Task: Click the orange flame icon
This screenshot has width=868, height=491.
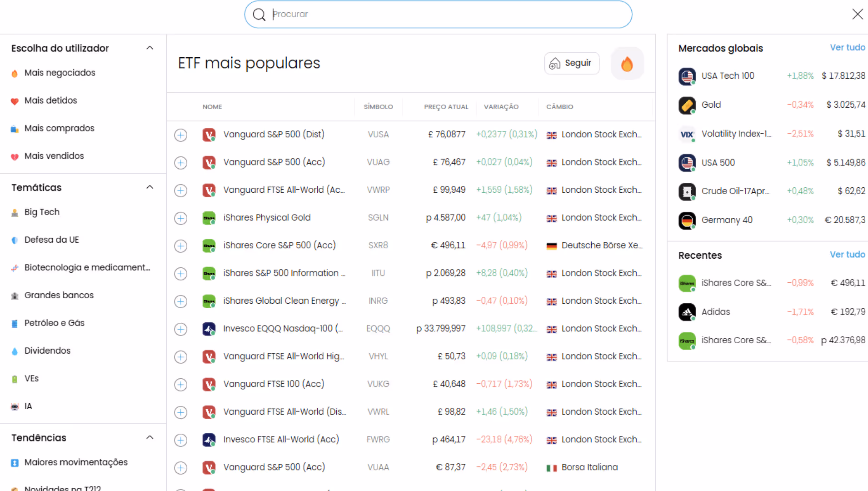Action: (627, 64)
